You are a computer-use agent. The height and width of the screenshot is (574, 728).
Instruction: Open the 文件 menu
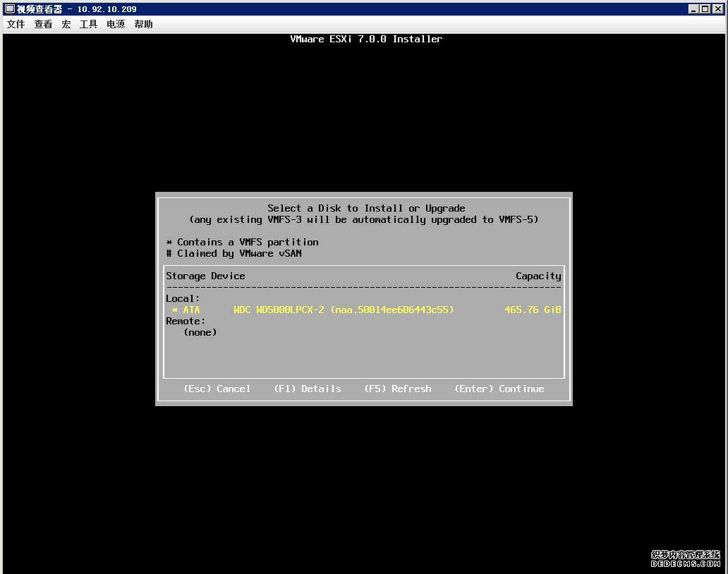(x=15, y=24)
